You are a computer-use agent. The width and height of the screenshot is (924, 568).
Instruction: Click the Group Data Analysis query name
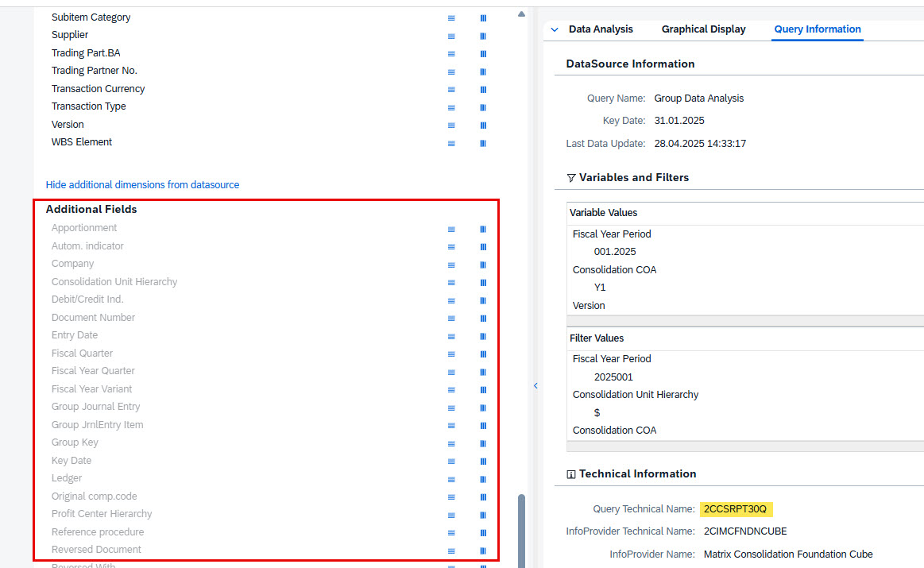tap(699, 98)
